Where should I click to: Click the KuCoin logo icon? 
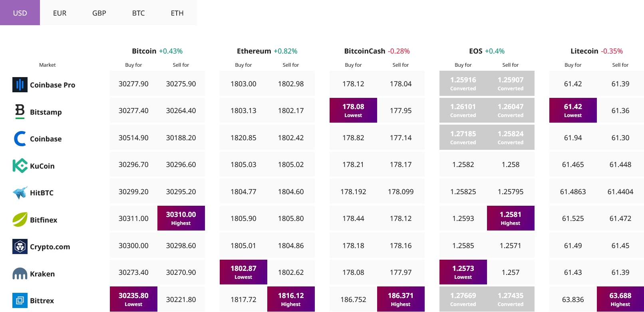20,166
